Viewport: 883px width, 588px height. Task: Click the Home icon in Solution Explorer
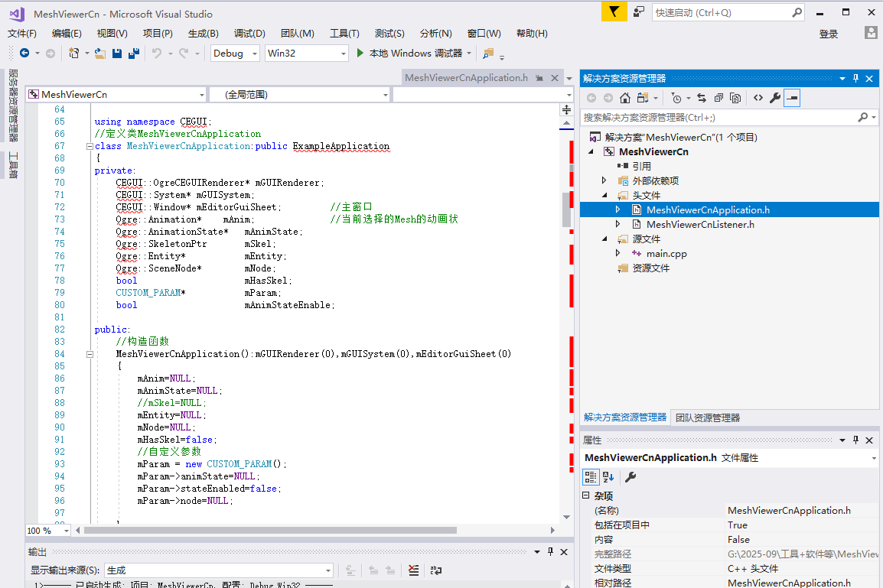point(625,98)
